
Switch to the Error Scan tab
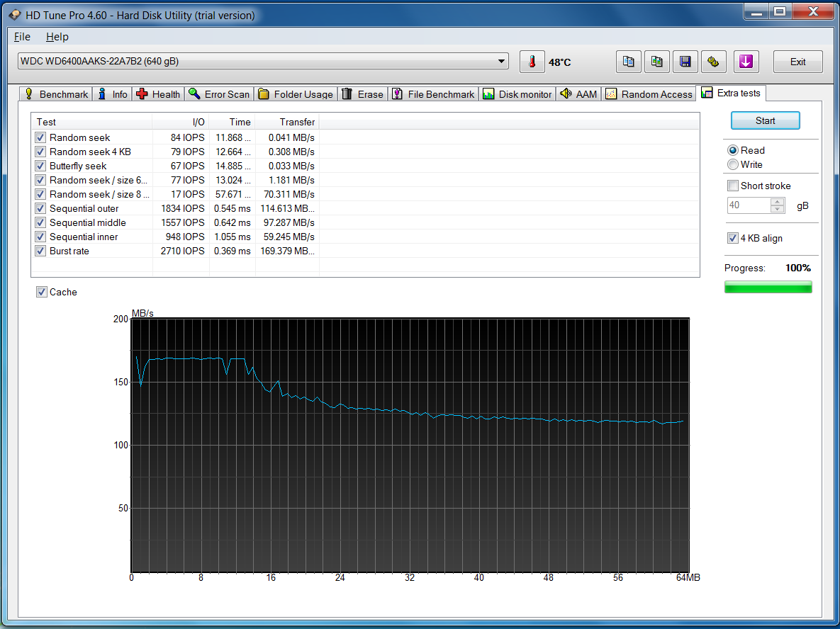coord(219,94)
